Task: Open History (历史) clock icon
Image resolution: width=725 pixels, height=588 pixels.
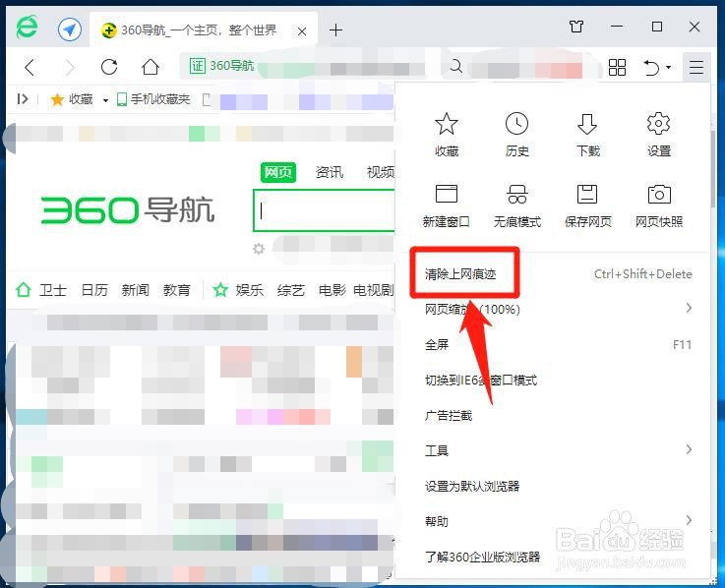Action: 516,124
